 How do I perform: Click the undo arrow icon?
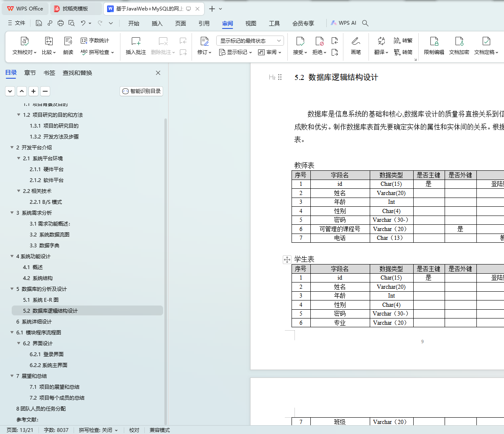[83, 23]
